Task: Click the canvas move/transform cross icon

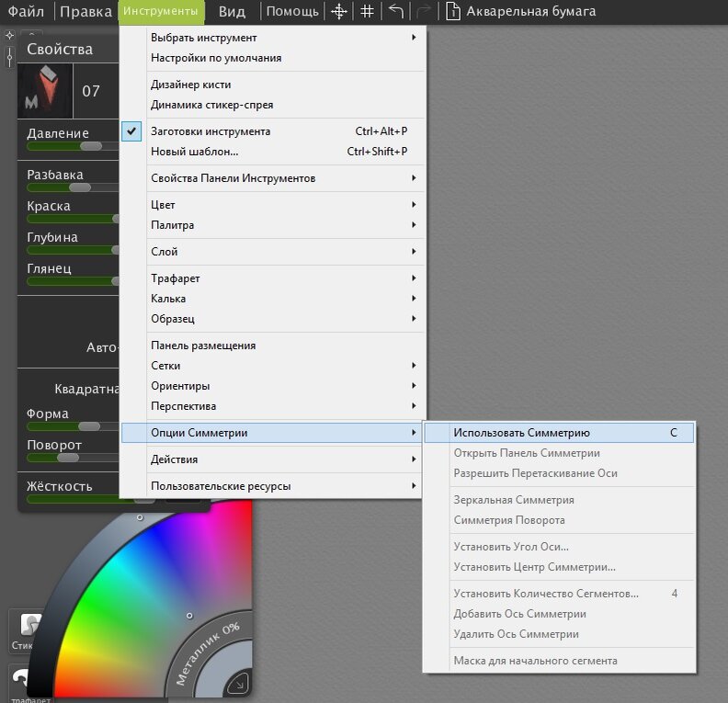Action: [x=339, y=12]
